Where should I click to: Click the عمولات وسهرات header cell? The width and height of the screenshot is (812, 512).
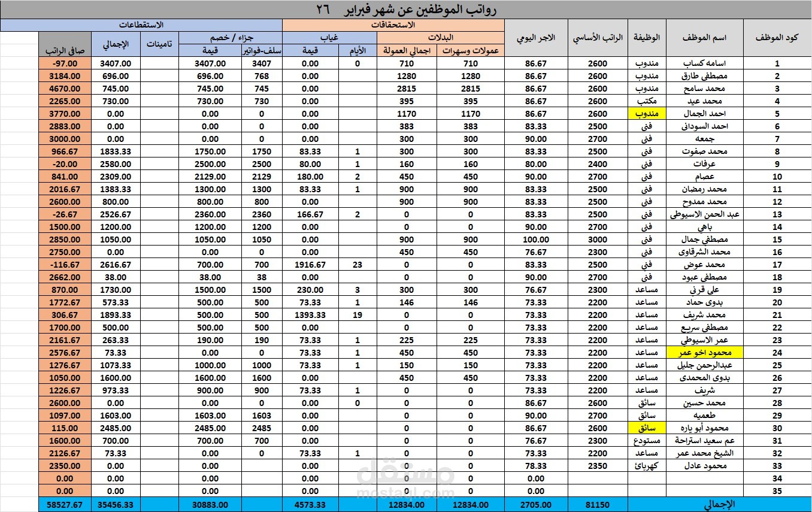[470, 50]
